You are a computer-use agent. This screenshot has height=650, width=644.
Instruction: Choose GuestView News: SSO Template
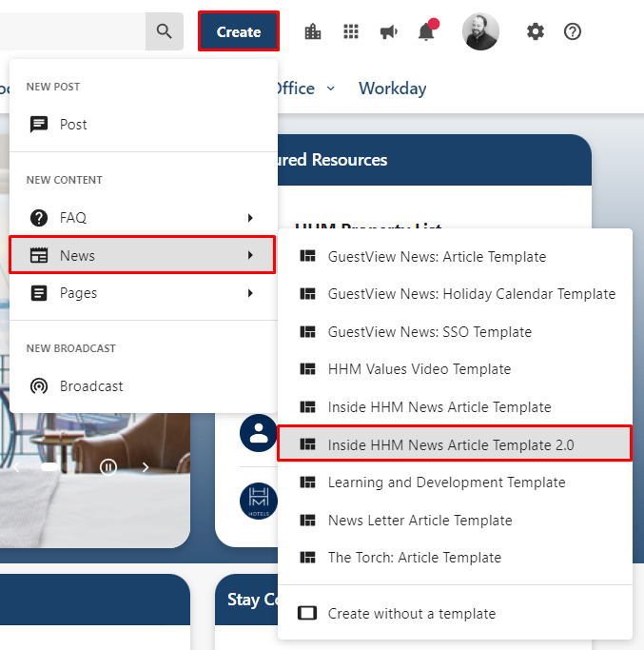pyautogui.click(x=455, y=331)
